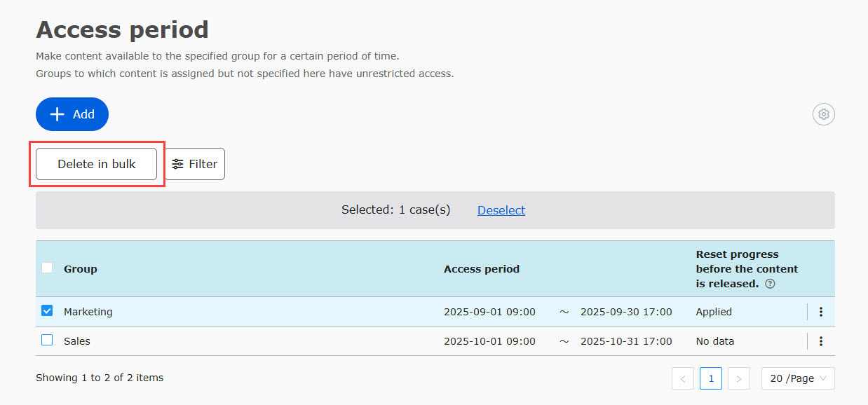Expand the 20 /Page dropdown

pos(798,378)
